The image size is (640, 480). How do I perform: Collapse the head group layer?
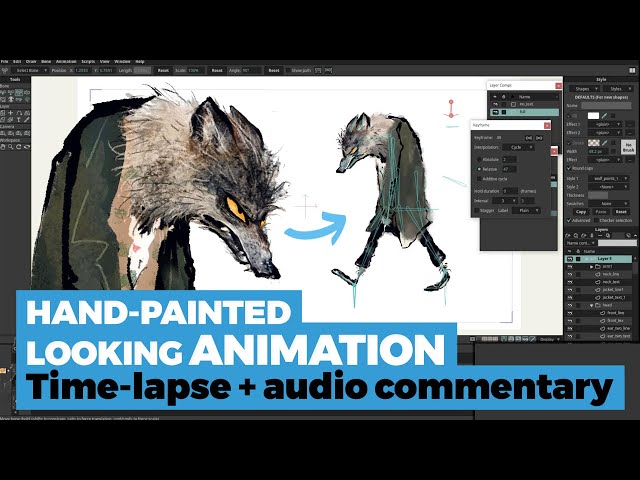[592, 305]
